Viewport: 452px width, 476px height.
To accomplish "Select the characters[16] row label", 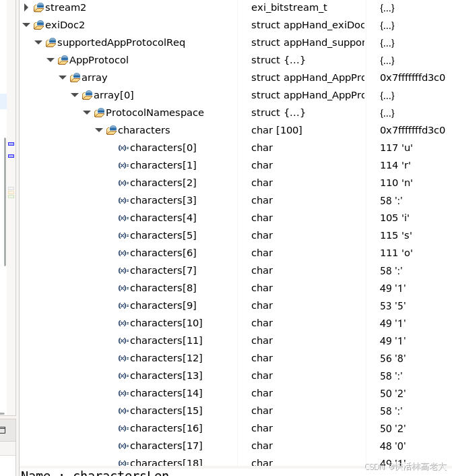I will pos(166,428).
